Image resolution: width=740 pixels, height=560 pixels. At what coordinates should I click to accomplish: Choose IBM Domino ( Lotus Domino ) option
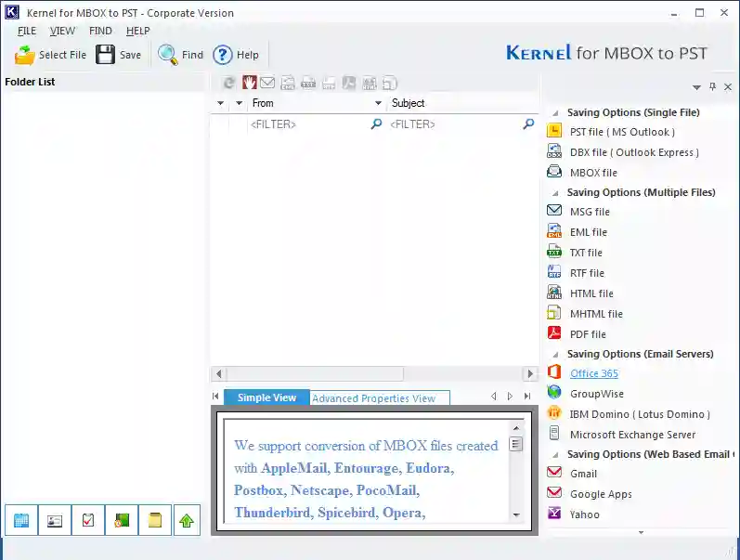(640, 414)
